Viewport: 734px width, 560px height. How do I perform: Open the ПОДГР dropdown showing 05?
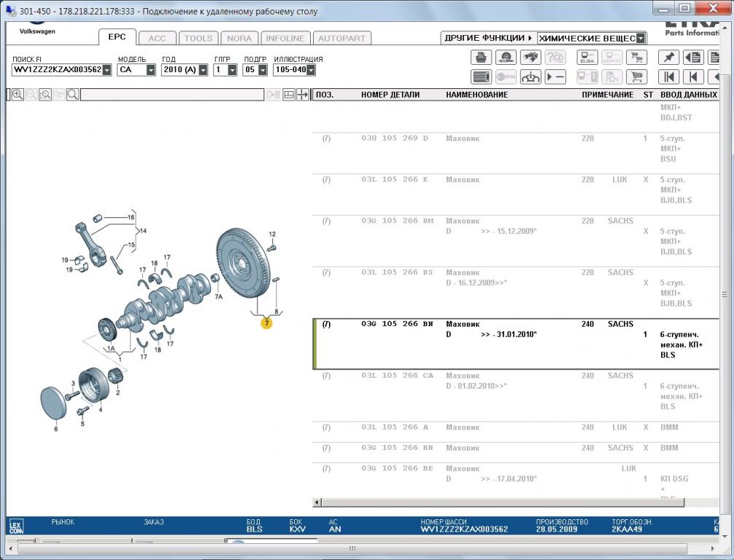pyautogui.click(x=263, y=70)
